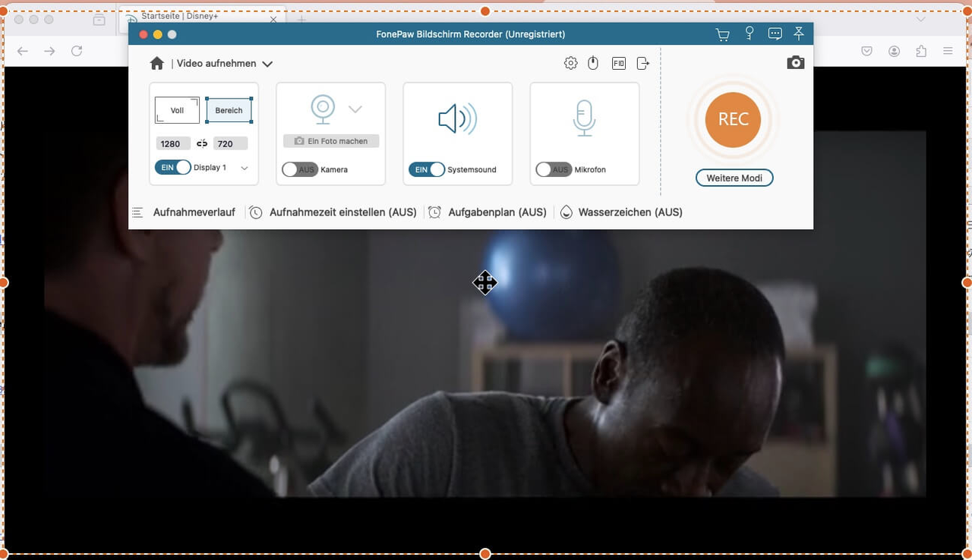This screenshot has width=972, height=560.
Task: Open the shopping cart icon
Action: pos(722,34)
